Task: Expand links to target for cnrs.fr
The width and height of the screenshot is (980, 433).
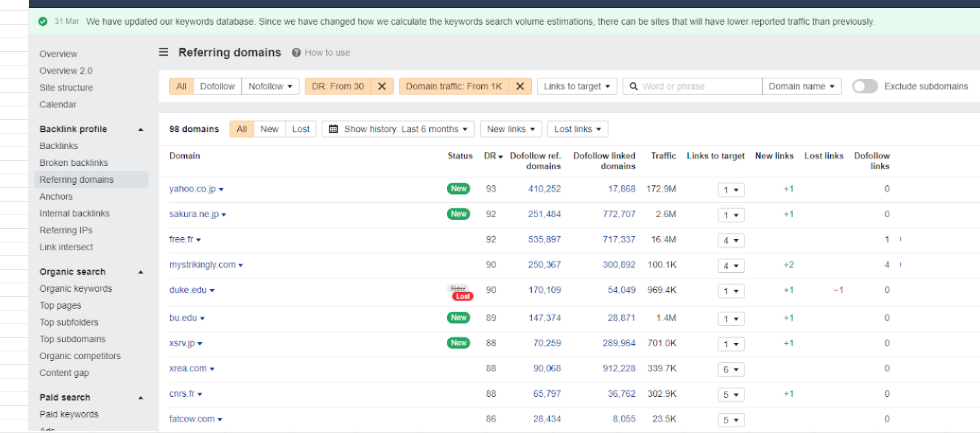Action: [731, 395]
